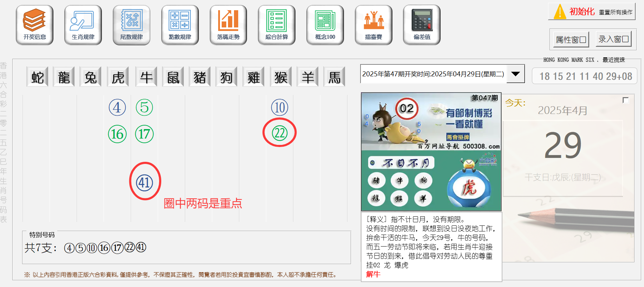Select the 牛 zodiac tab
This screenshot has height=287, width=644.
point(146,77)
